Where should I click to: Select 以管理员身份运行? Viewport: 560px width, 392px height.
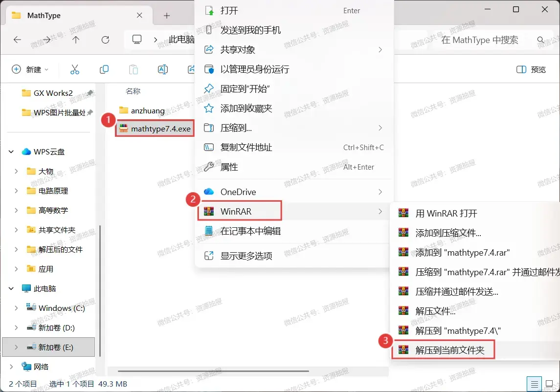pyautogui.click(x=294, y=69)
